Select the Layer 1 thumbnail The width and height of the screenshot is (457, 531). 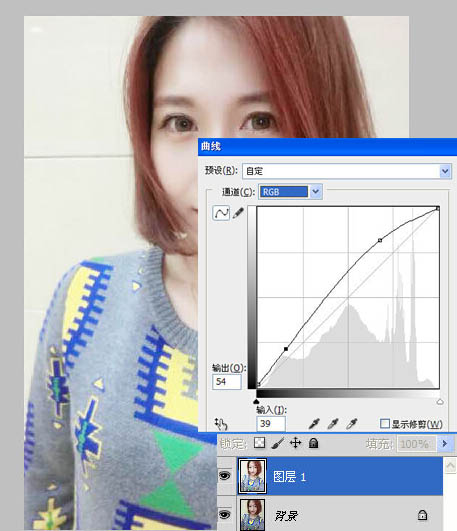coord(252,476)
